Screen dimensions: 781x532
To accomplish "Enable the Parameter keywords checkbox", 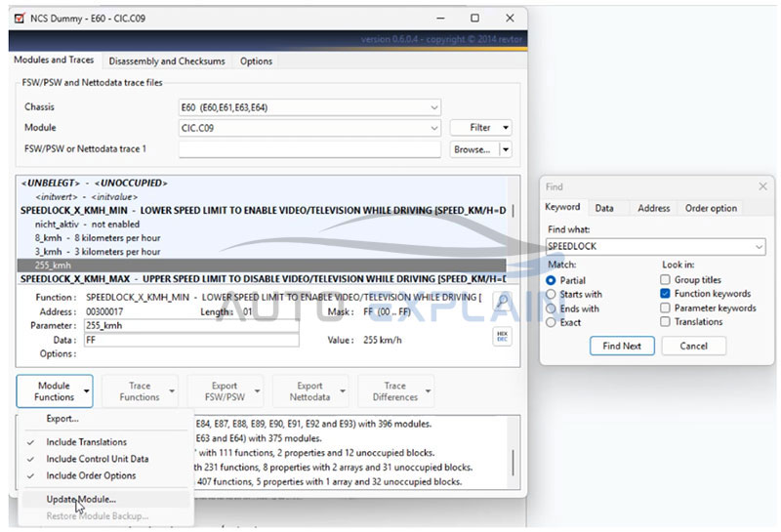I will pos(665,307).
